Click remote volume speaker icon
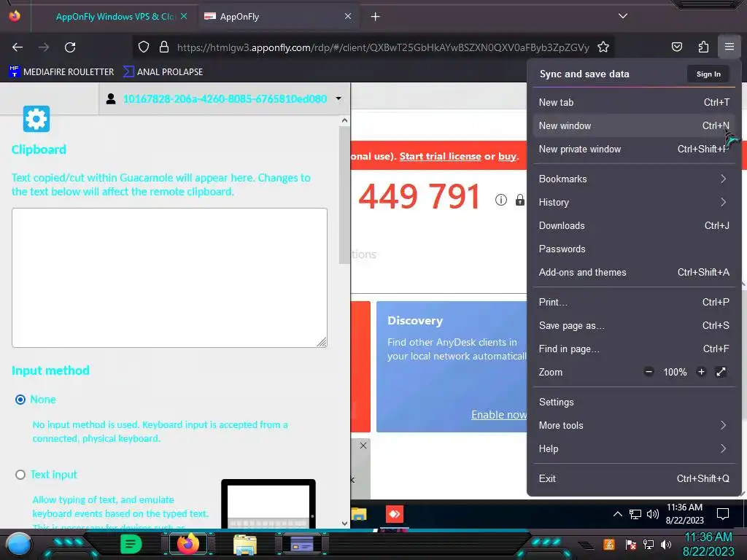747x560 pixels. click(653, 514)
